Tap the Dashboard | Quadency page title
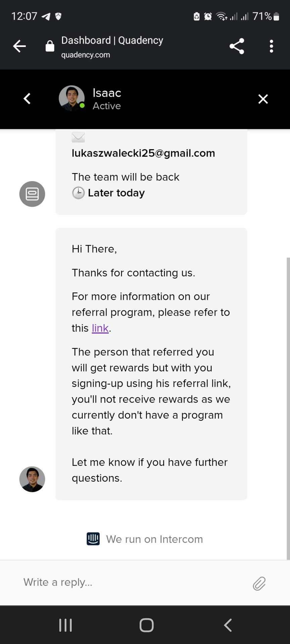Viewport: 290px width, 644px height. [112, 41]
